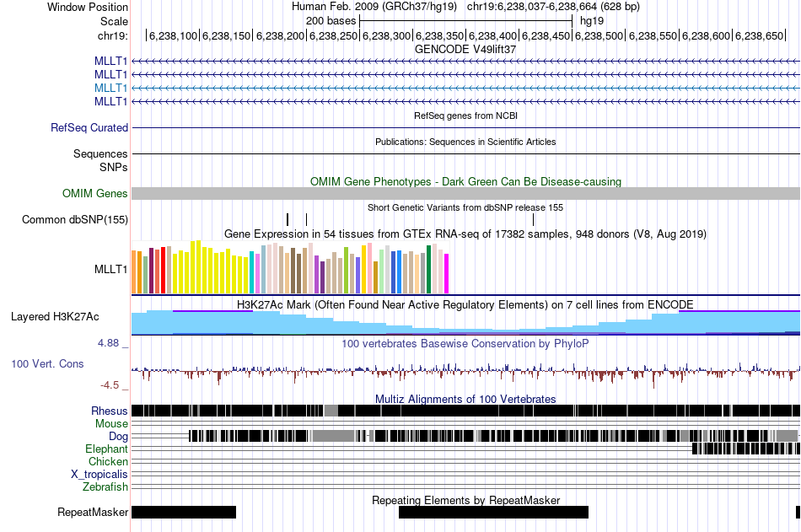
Task: Click the wide middle RepeatMasker black block
Action: [493, 512]
